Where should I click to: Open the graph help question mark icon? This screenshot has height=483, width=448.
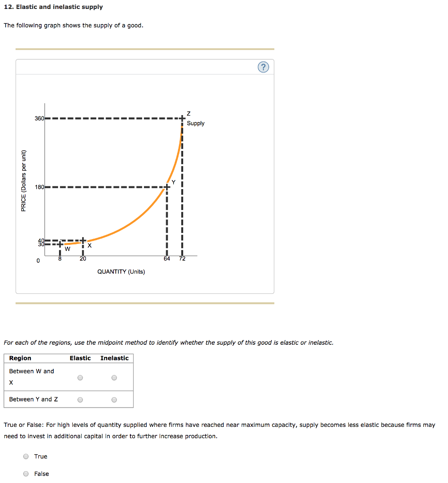(263, 67)
